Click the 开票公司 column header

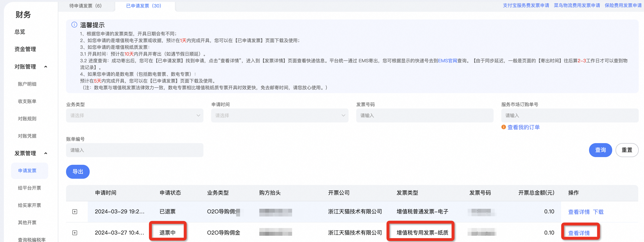(339, 193)
